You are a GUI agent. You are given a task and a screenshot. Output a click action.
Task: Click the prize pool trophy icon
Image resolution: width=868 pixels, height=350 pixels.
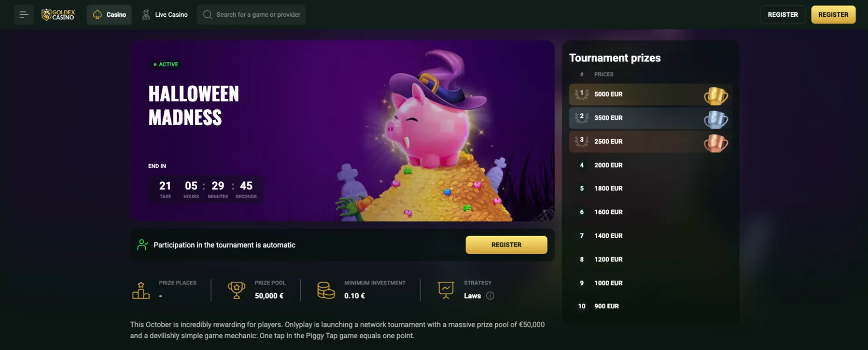coord(236,290)
